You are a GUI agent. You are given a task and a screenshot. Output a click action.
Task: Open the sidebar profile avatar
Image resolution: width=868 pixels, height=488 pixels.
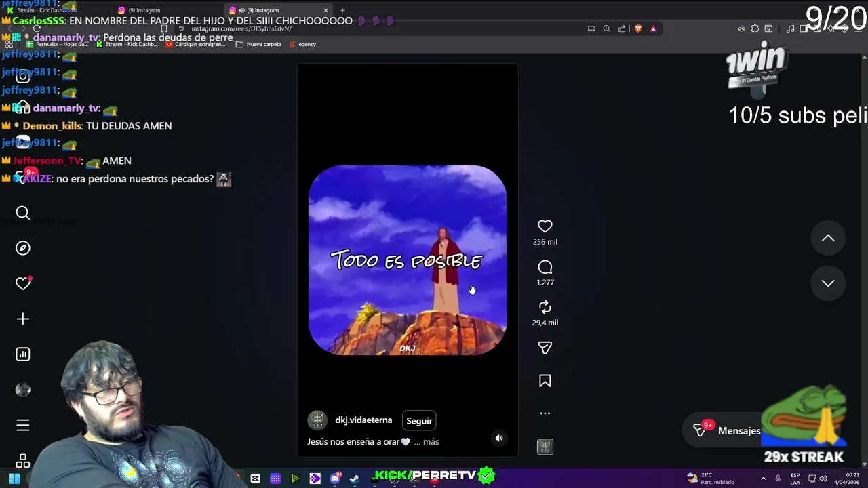[23, 390]
